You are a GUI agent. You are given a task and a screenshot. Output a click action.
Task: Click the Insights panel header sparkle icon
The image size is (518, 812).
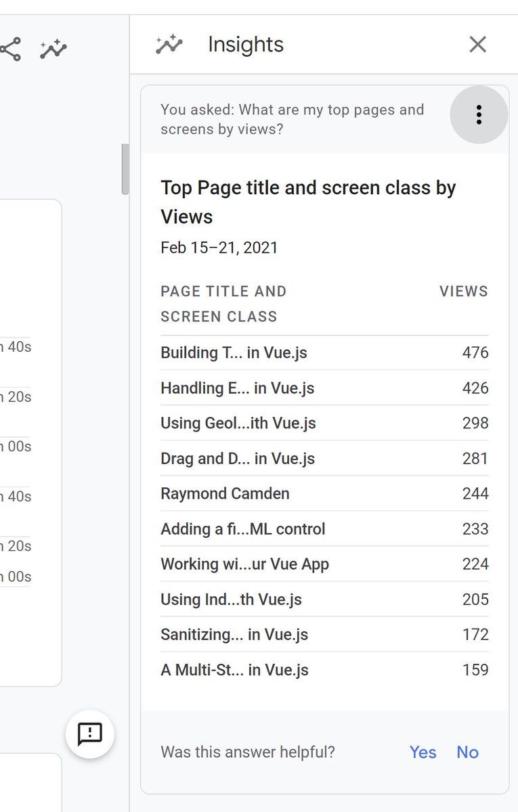click(169, 45)
